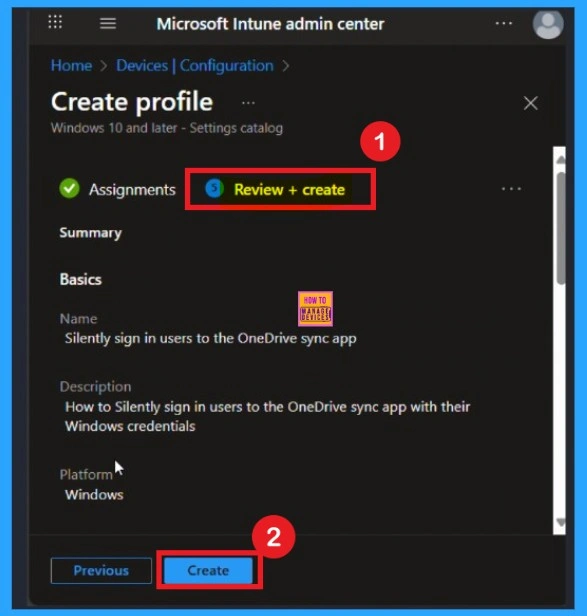Click the breadcrumb chevron after Home
Image resolution: width=587 pixels, height=616 pixels.
(x=104, y=66)
